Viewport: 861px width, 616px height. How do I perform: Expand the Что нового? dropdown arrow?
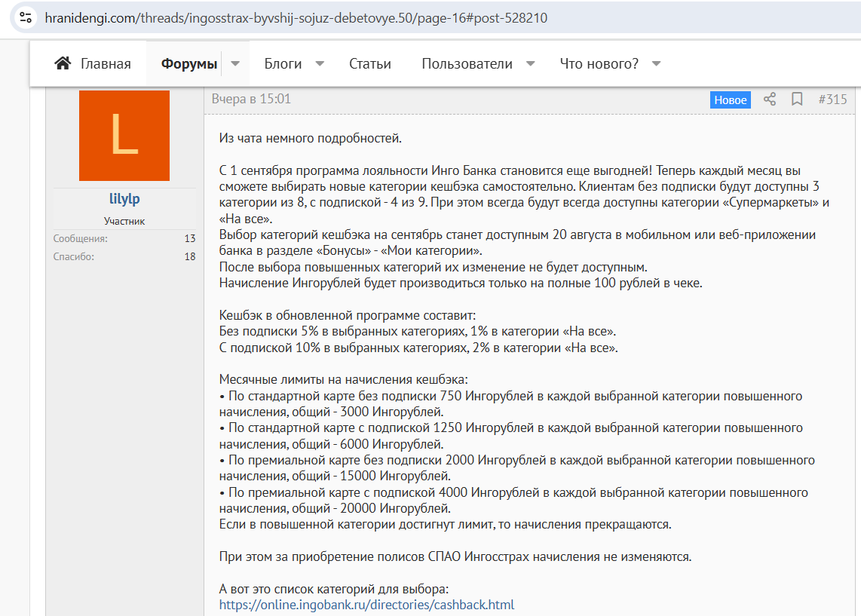[656, 63]
